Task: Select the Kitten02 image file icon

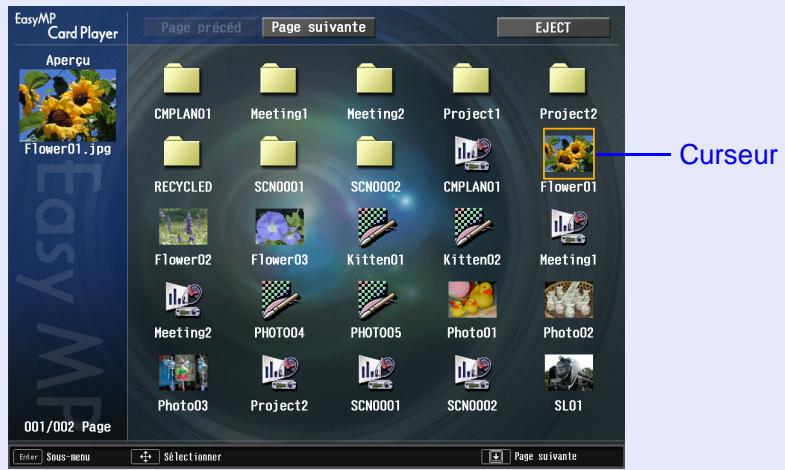Action: click(x=474, y=227)
